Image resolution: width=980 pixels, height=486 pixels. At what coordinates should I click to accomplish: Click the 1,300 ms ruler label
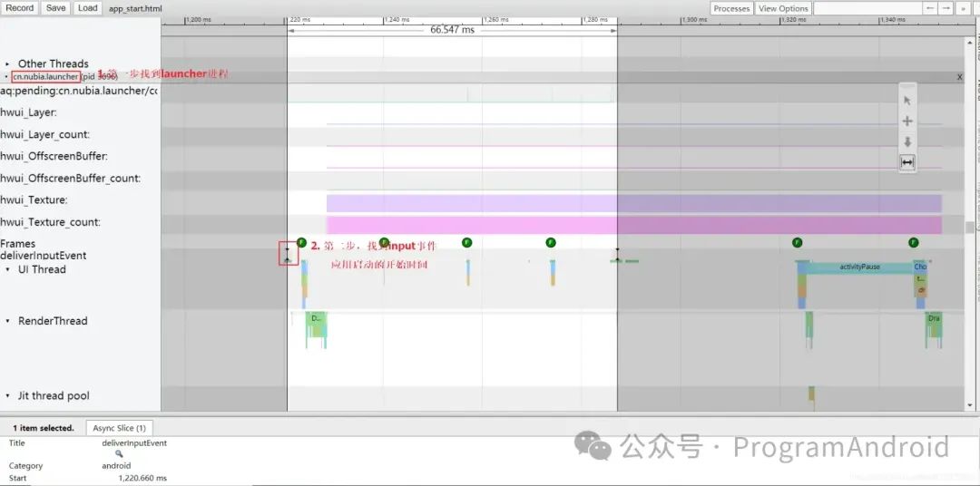click(694, 20)
